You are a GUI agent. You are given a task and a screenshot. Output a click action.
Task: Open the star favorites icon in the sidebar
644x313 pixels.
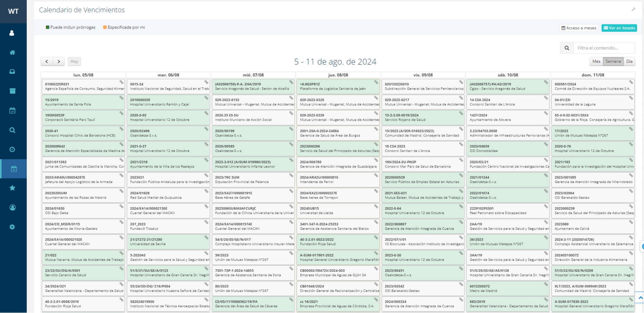click(12, 188)
